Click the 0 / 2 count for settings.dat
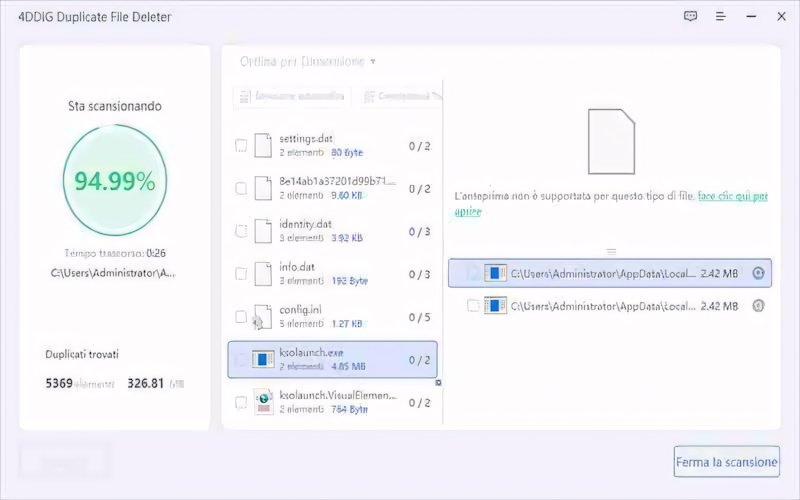 (419, 146)
